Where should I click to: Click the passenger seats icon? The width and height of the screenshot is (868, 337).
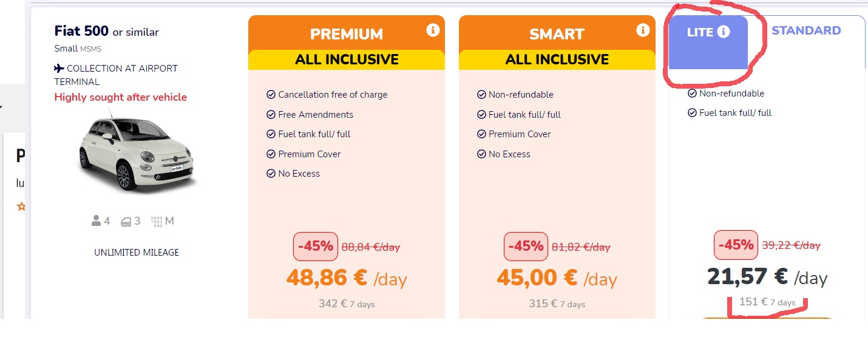[96, 221]
